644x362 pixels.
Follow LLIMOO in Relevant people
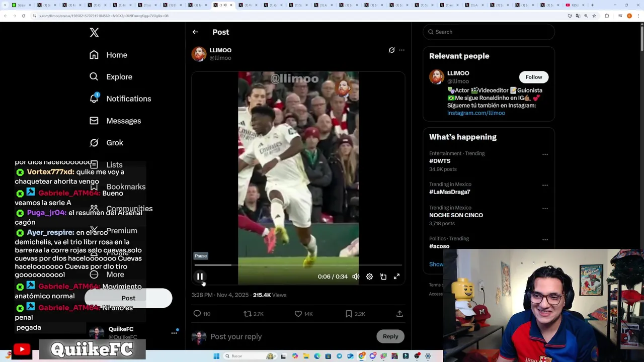(534, 77)
